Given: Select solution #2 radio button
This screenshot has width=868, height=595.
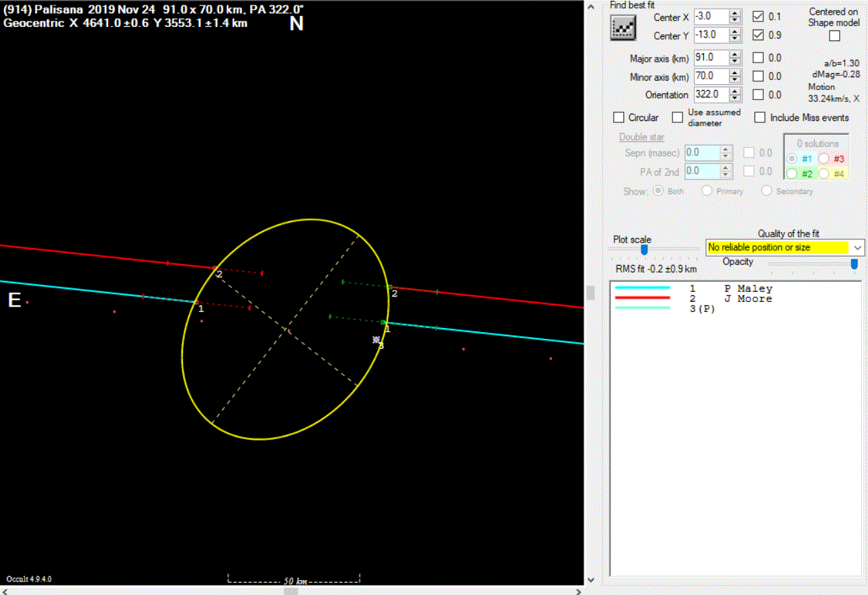Looking at the screenshot, I should 791,173.
